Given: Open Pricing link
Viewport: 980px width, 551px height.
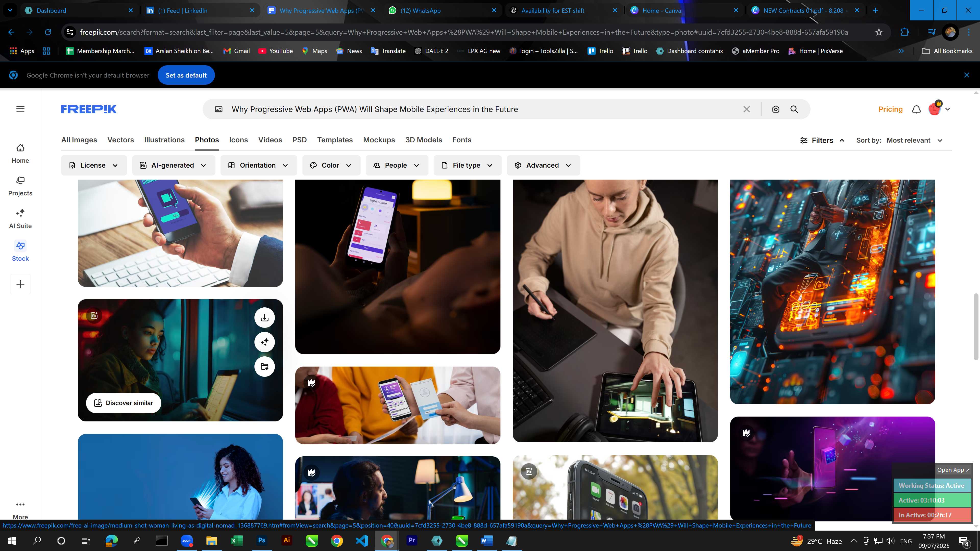Looking at the screenshot, I should (890, 109).
